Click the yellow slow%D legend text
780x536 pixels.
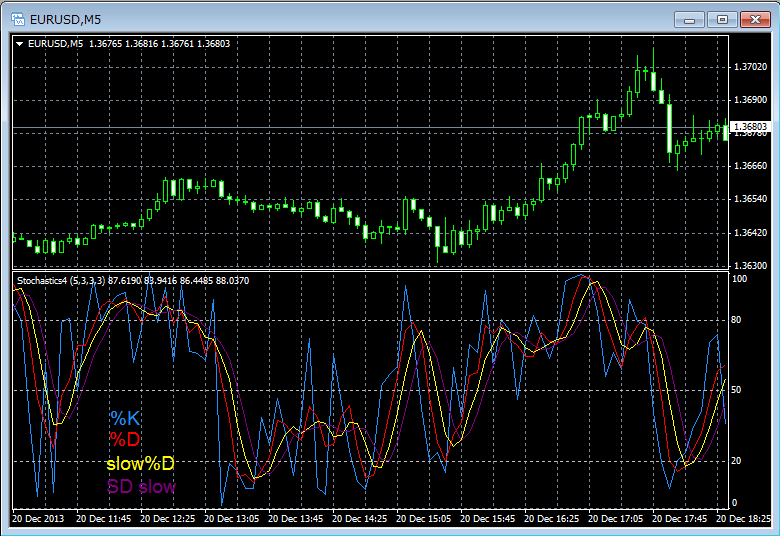point(140,464)
